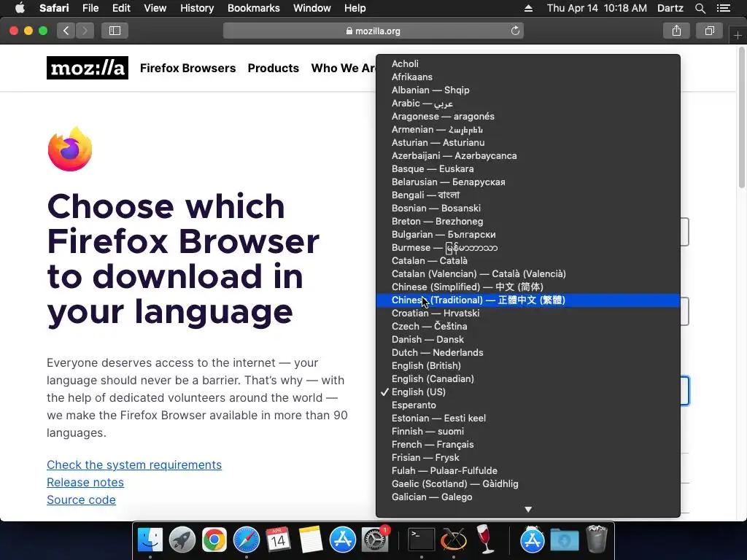Click the down arrow at list bottom
This screenshot has width=747, height=560.
(528, 509)
